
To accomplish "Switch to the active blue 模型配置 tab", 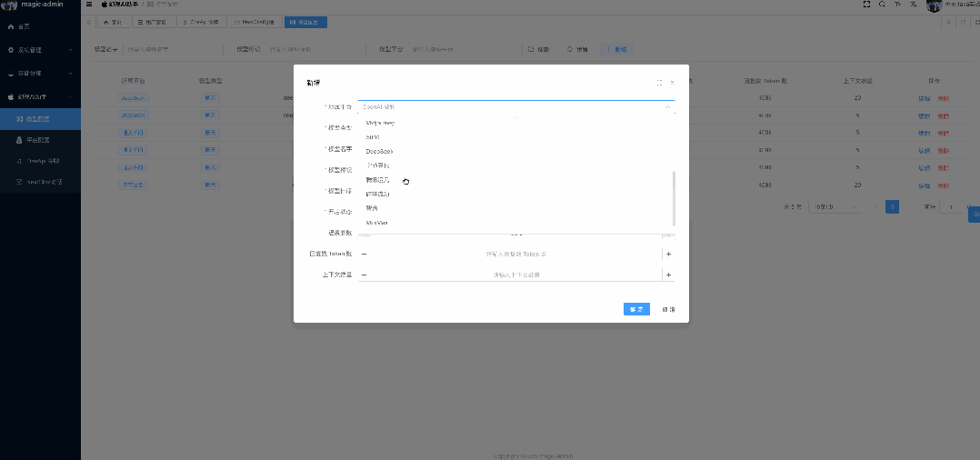I will [305, 23].
